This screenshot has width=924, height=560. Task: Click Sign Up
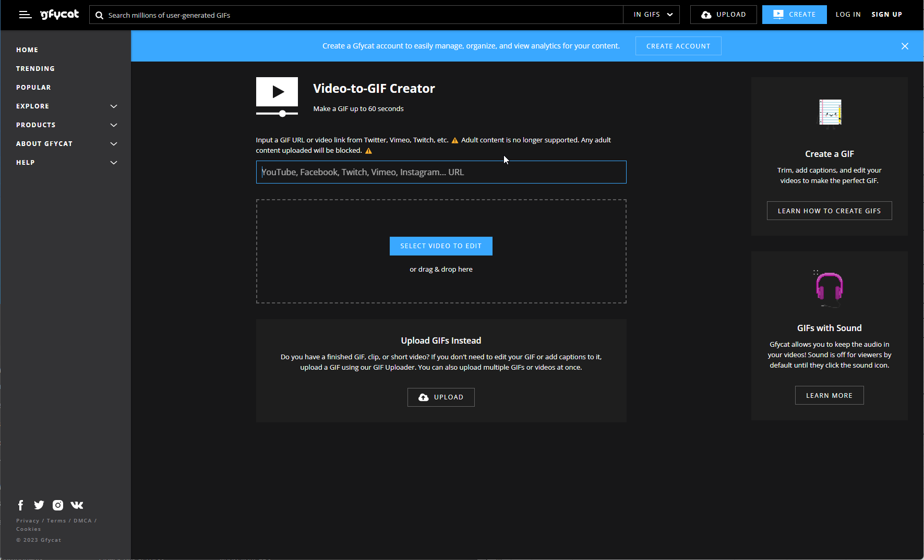click(886, 15)
